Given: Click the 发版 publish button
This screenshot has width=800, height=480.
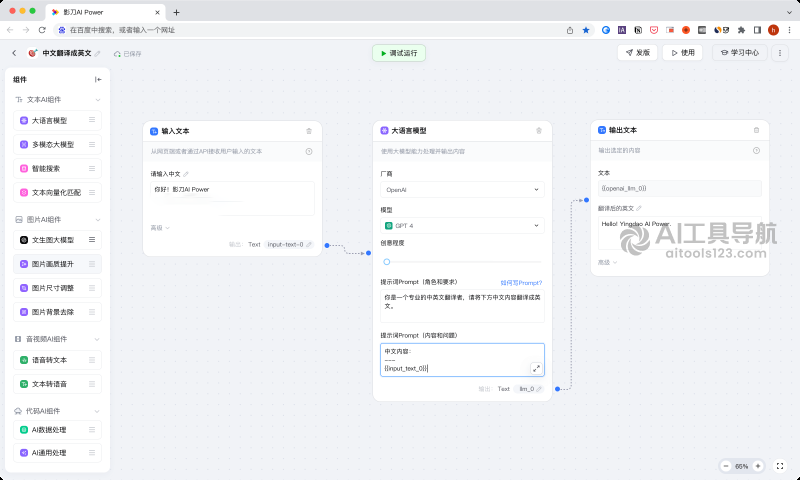Looking at the screenshot, I should [x=637, y=53].
